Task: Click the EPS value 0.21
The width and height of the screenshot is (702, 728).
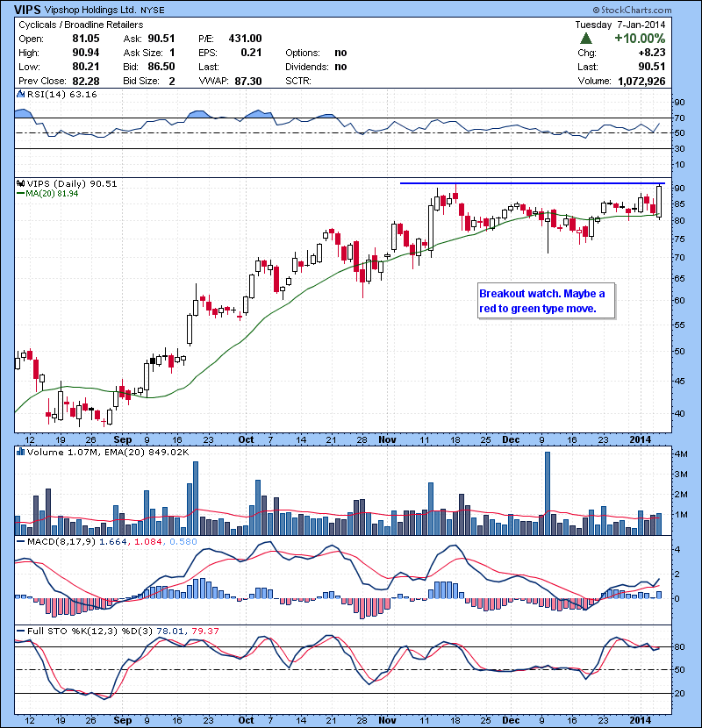Action: point(251,53)
